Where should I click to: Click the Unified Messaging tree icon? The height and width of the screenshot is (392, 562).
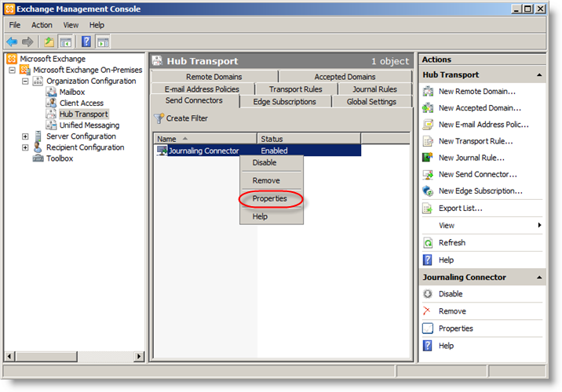tap(51, 125)
